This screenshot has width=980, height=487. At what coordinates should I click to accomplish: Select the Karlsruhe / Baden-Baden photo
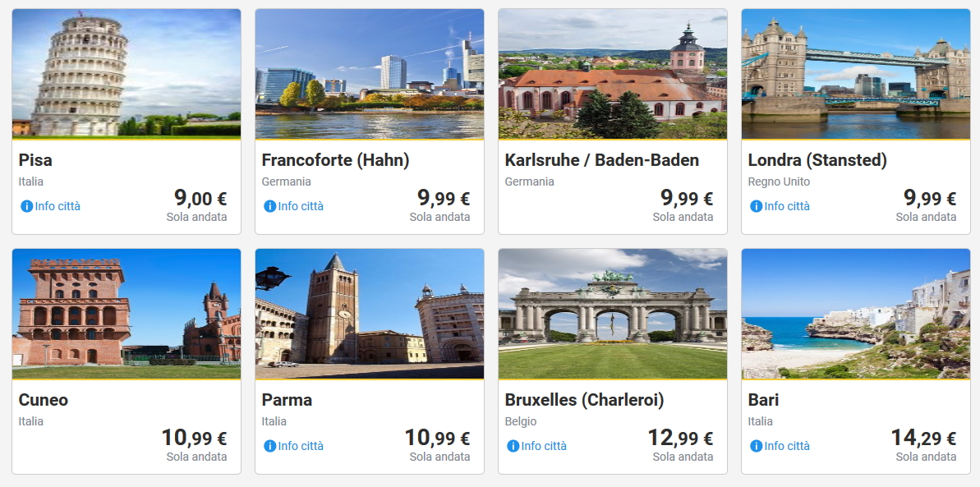point(613,74)
